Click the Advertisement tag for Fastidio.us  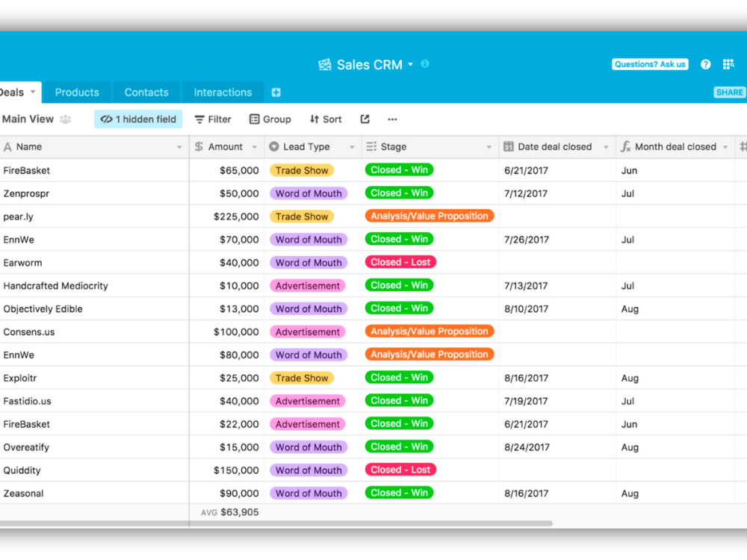point(307,402)
